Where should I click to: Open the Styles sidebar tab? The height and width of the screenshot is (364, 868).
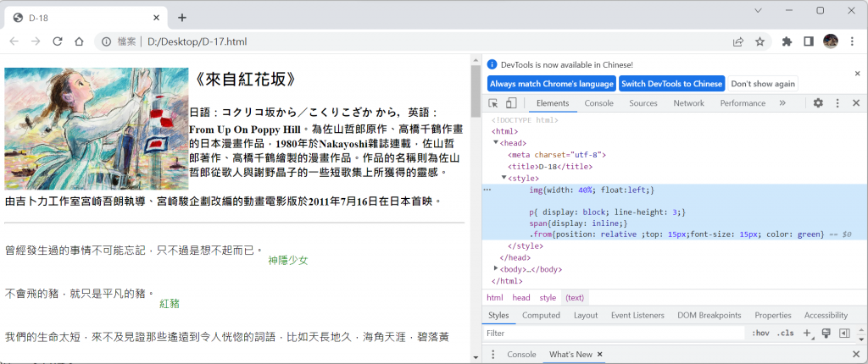coord(498,315)
